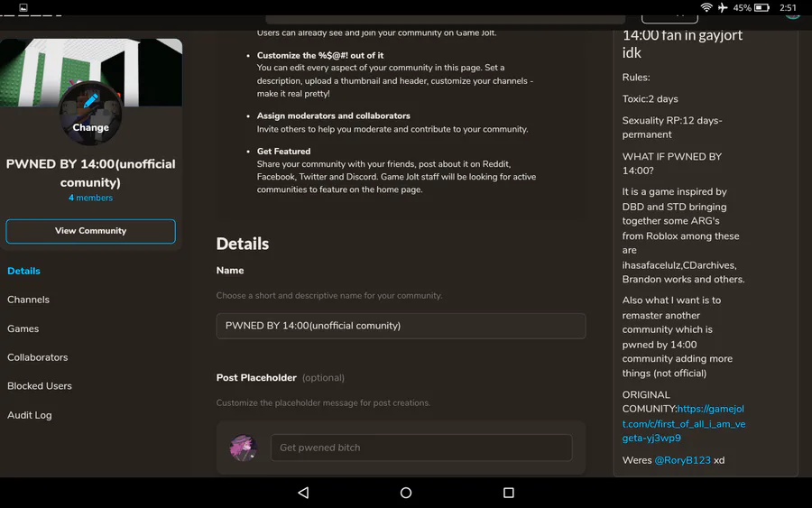Click the 'WHAT IF PWNED BY 14:00?' text
Image resolution: width=812 pixels, height=508 pixels.
[671, 163]
